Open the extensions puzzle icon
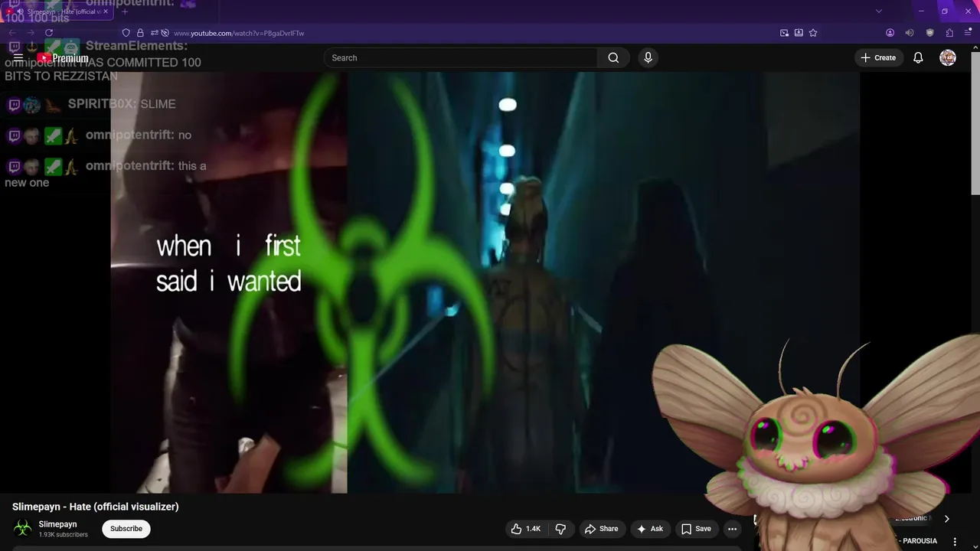This screenshot has height=551, width=980. [x=949, y=33]
